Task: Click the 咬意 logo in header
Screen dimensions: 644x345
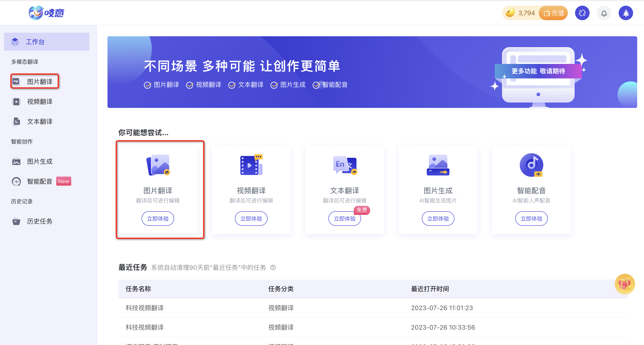Action: tap(46, 13)
